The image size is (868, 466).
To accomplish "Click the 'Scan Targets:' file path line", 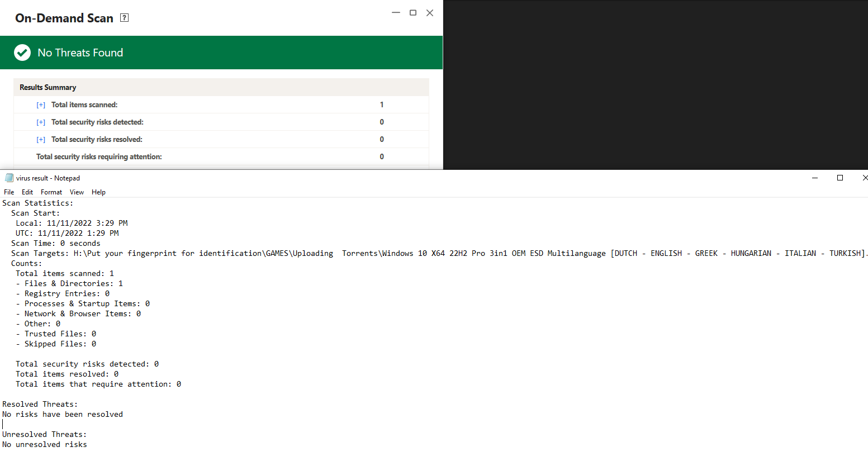I will tap(439, 254).
